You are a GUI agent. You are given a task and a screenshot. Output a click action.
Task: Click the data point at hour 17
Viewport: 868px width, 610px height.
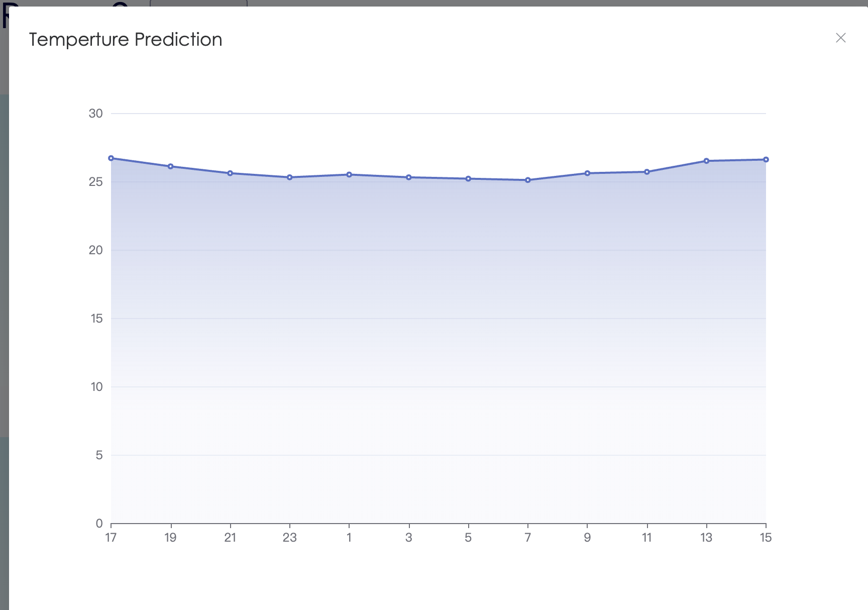111,158
